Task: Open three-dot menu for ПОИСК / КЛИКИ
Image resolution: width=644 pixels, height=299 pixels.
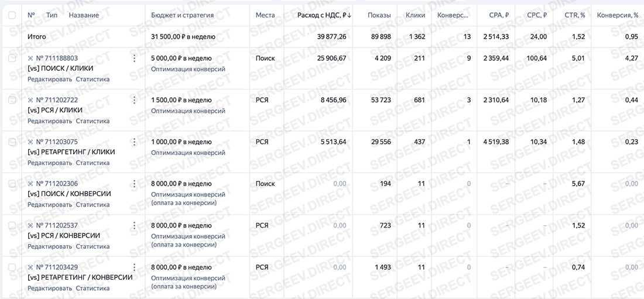Action: click(x=134, y=59)
